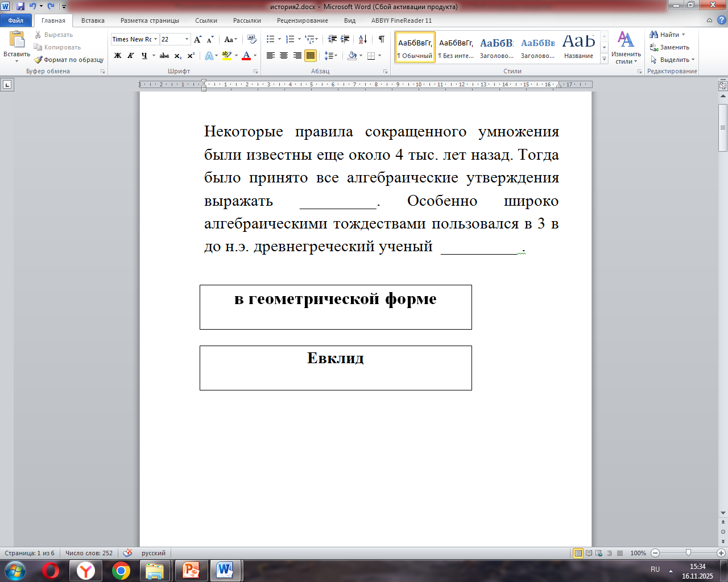This screenshot has width=728, height=582.
Task: Increase font size with grow icon
Action: click(197, 39)
